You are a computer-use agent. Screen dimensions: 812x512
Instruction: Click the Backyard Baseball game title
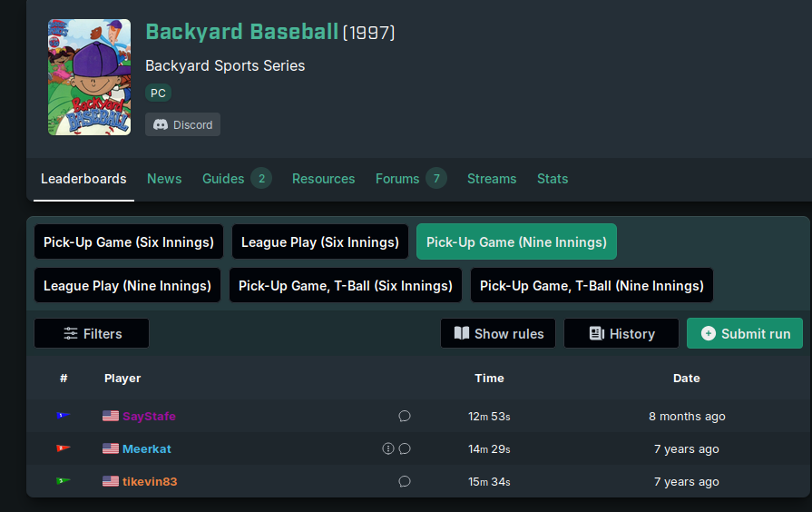tap(242, 32)
